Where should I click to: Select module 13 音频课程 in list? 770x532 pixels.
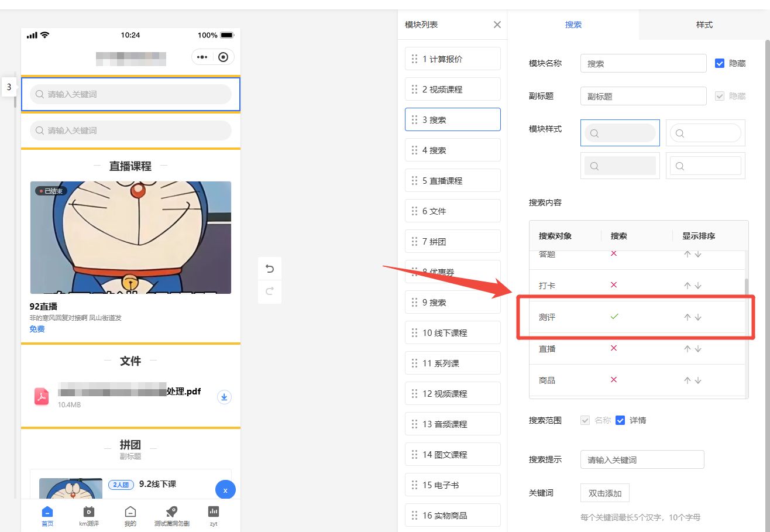[453, 424]
